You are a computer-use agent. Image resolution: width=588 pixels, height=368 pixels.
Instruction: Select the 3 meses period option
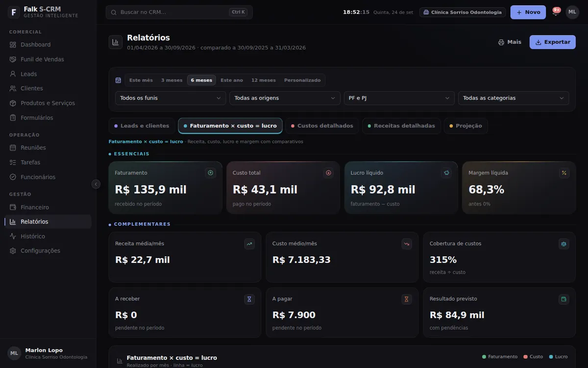click(171, 80)
